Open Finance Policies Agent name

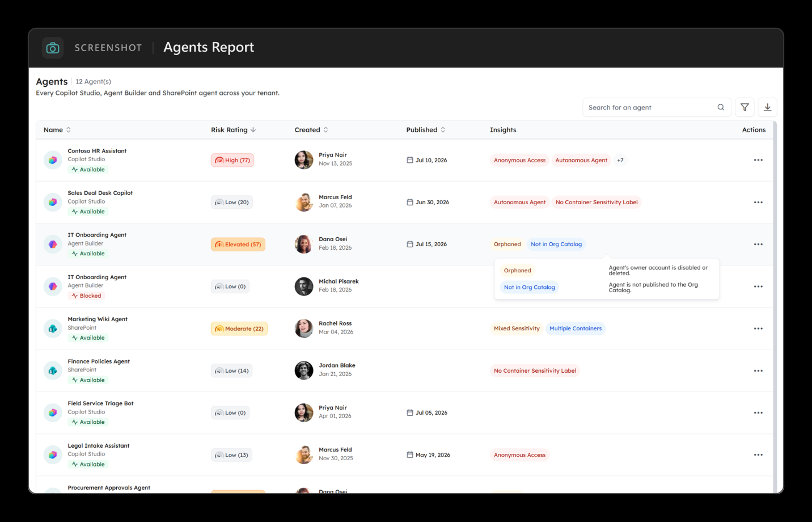99,361
